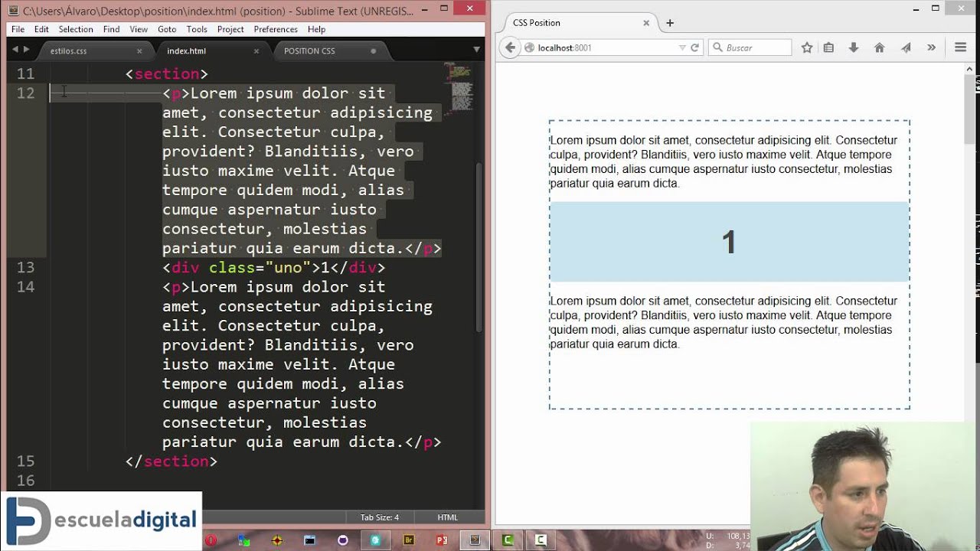Open second Camtasia taskbar icon

(x=541, y=540)
